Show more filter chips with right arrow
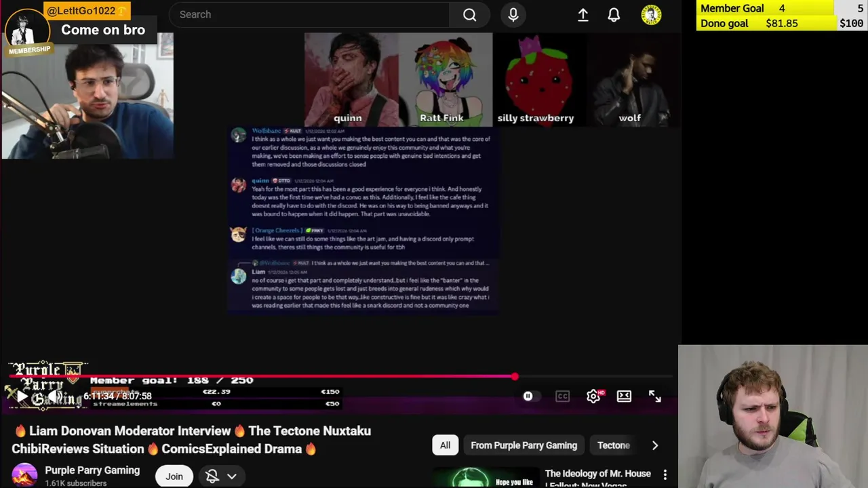This screenshot has height=488, width=868. coord(654,445)
